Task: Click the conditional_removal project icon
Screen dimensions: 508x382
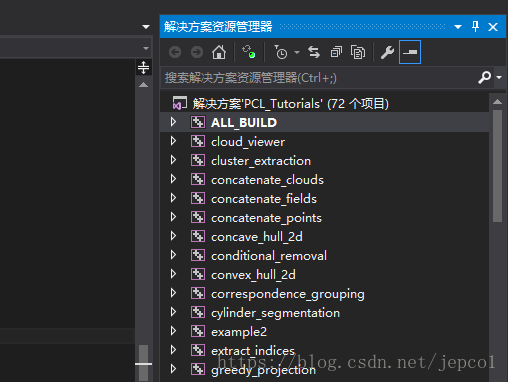Action: (198, 255)
